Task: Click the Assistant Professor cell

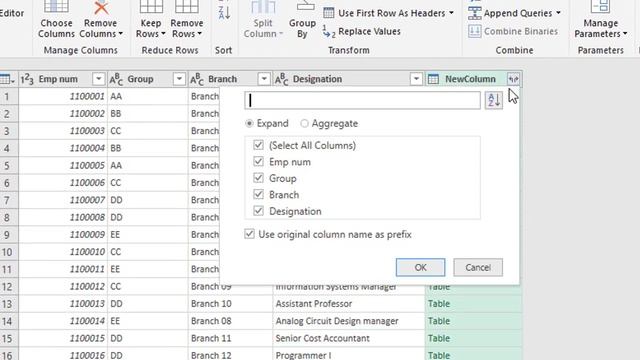Action: [x=349, y=304]
